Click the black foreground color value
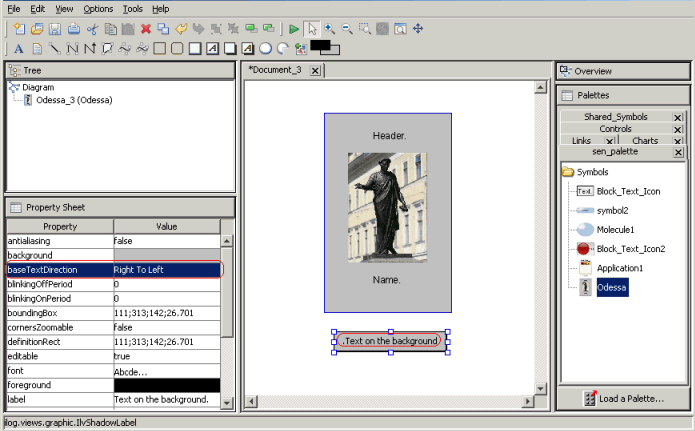This screenshot has height=431, width=695. (x=166, y=385)
